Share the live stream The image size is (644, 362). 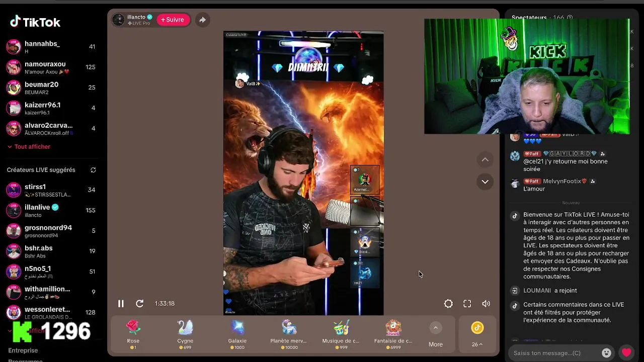click(x=202, y=20)
